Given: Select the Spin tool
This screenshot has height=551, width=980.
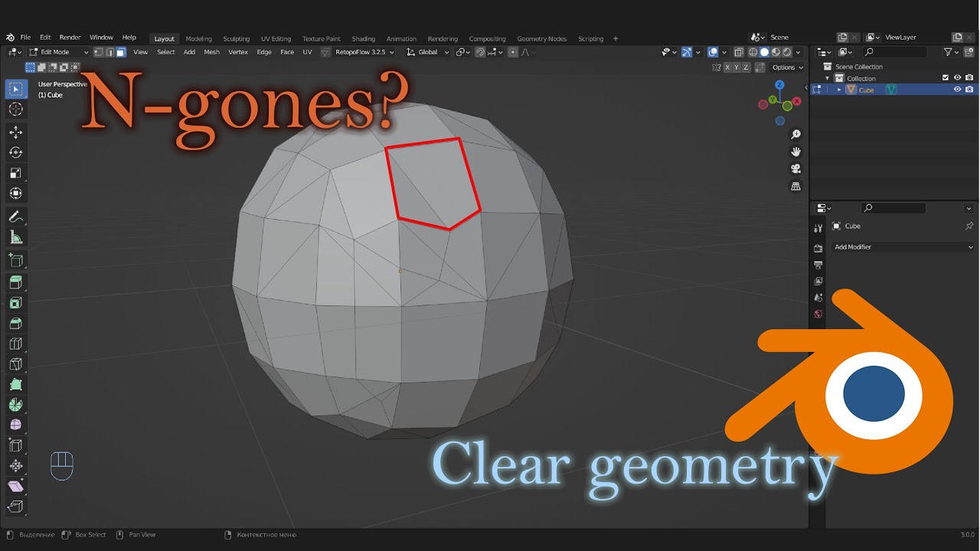Looking at the screenshot, I should pyautogui.click(x=15, y=404).
